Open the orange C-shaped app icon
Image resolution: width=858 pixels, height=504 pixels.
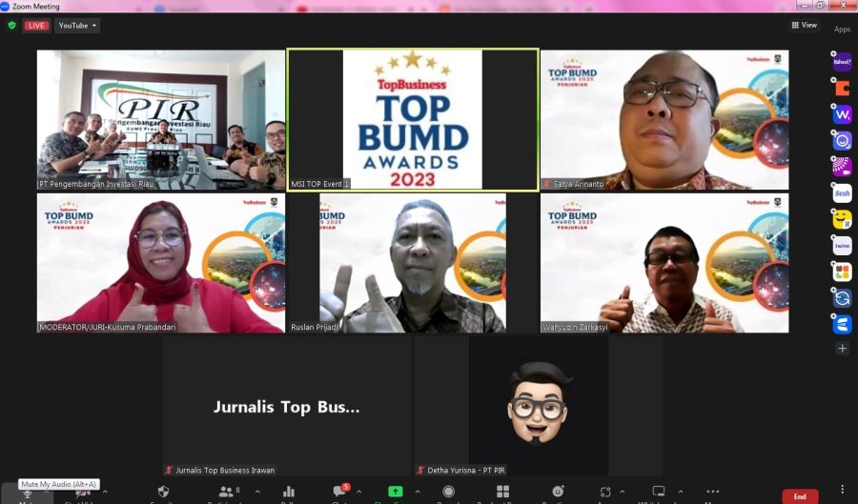(842, 88)
